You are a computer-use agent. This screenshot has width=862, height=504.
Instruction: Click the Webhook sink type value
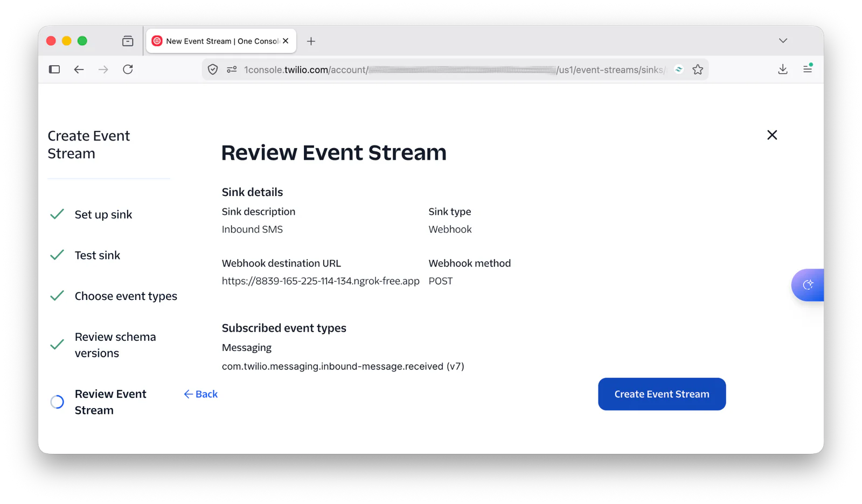[450, 229]
